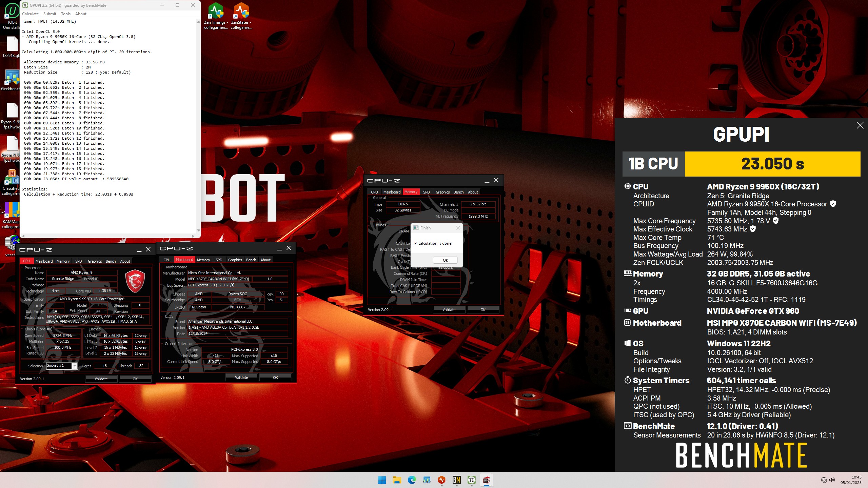Click the BIOS version 1.A21 field
Screen dimensions: 868x488
pyautogui.click(x=237, y=327)
